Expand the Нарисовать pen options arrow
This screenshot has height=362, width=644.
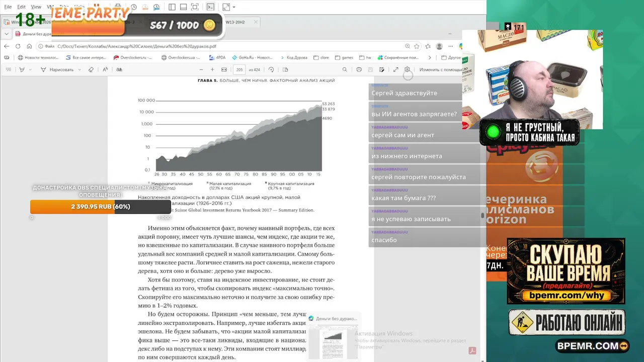coord(79,69)
